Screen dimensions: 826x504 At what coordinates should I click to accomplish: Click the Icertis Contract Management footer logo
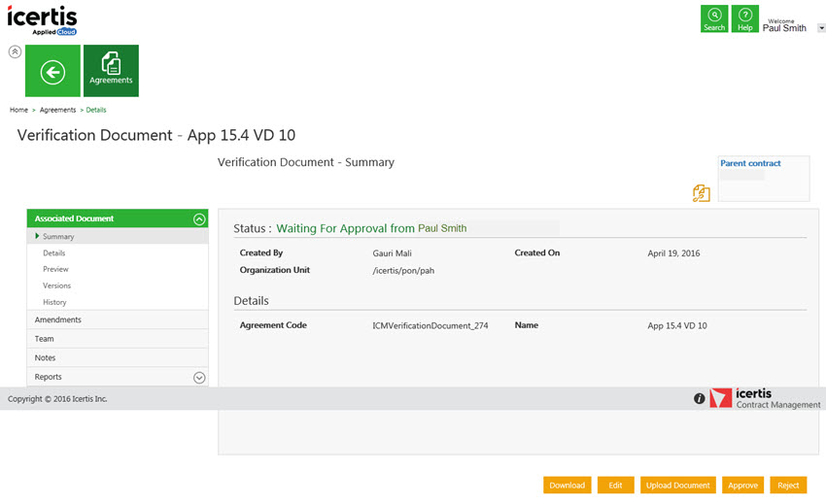click(765, 398)
